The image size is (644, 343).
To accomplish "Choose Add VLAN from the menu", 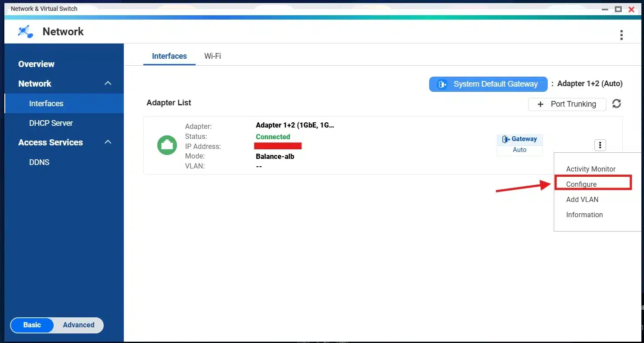I will 582,199.
